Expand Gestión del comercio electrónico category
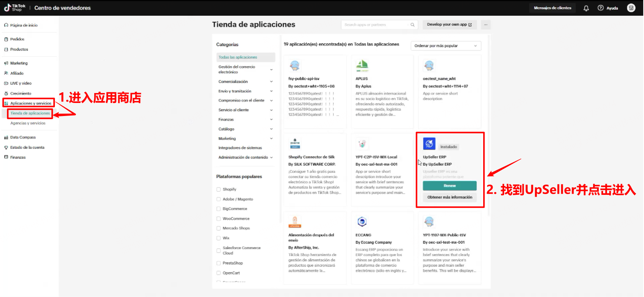 (271, 70)
